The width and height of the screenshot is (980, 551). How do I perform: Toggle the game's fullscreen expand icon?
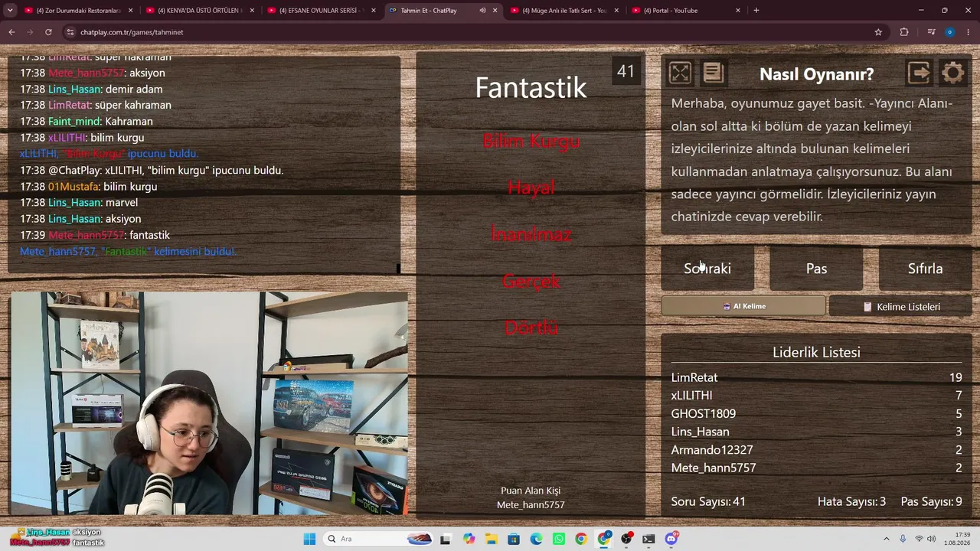point(680,73)
